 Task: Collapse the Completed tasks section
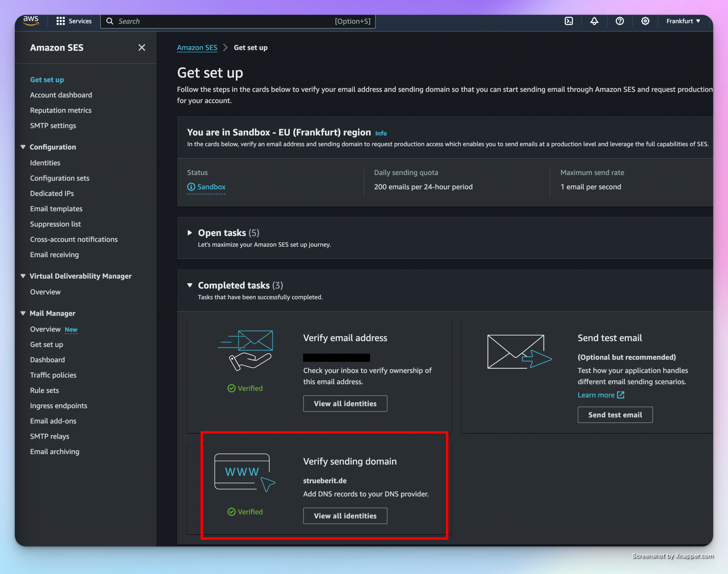[190, 285]
